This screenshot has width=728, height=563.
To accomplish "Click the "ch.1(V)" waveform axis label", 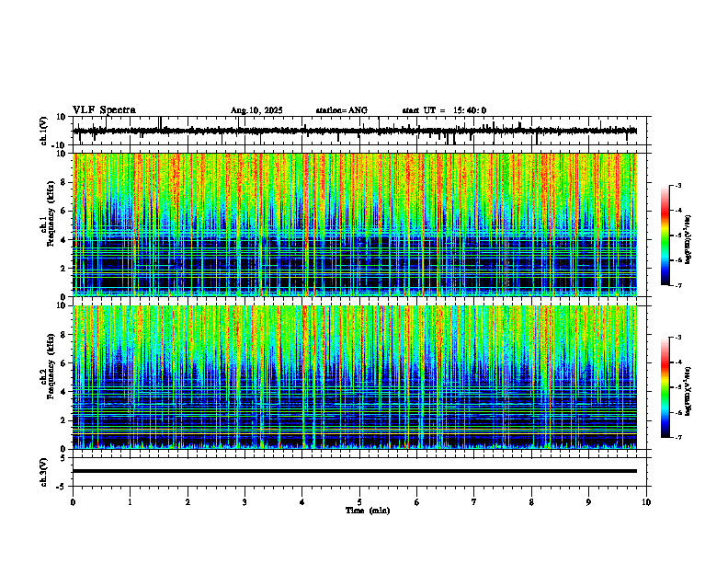I will pyautogui.click(x=44, y=131).
